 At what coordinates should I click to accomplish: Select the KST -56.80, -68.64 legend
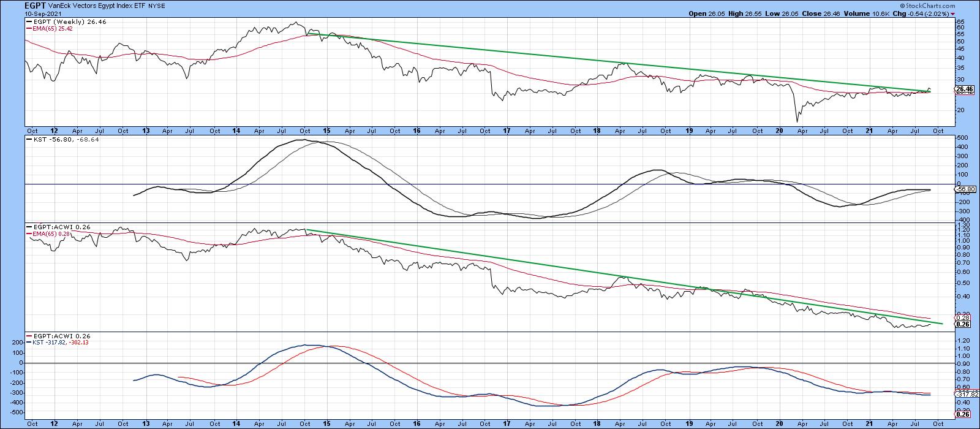[x=61, y=140]
